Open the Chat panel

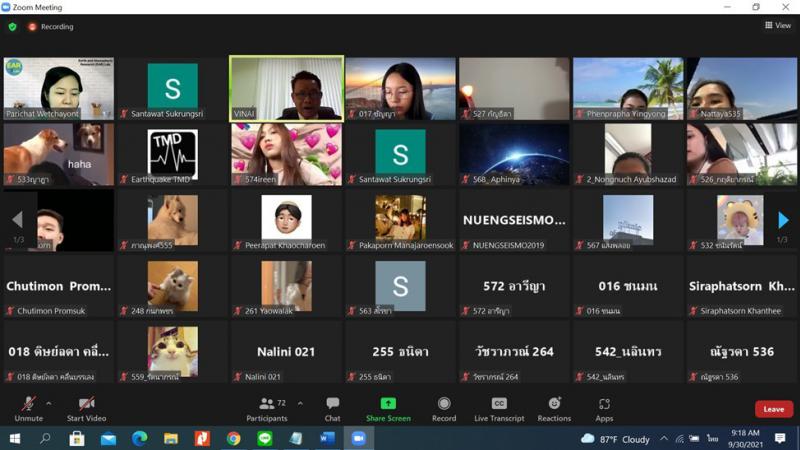[x=332, y=409]
